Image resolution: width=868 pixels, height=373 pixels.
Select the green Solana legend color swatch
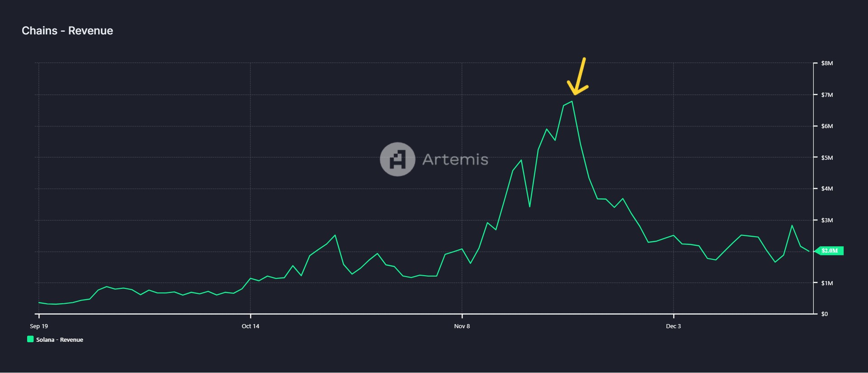[x=30, y=339]
